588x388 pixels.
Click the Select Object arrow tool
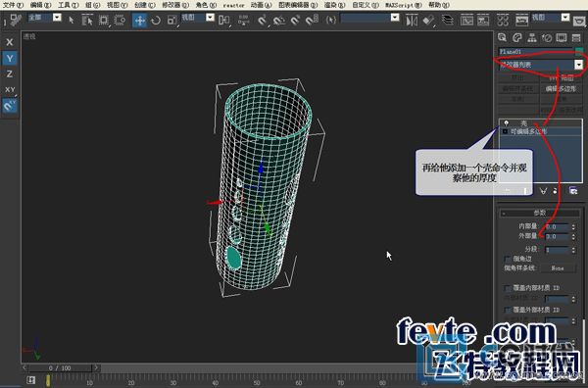click(72, 20)
